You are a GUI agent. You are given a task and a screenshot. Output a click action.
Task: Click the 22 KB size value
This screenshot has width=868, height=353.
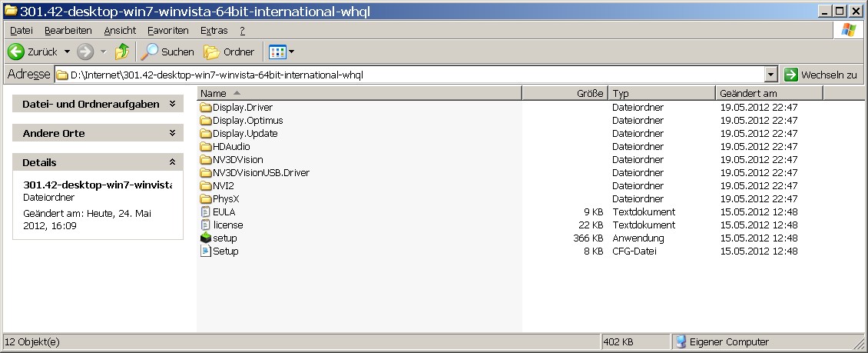[x=591, y=225]
